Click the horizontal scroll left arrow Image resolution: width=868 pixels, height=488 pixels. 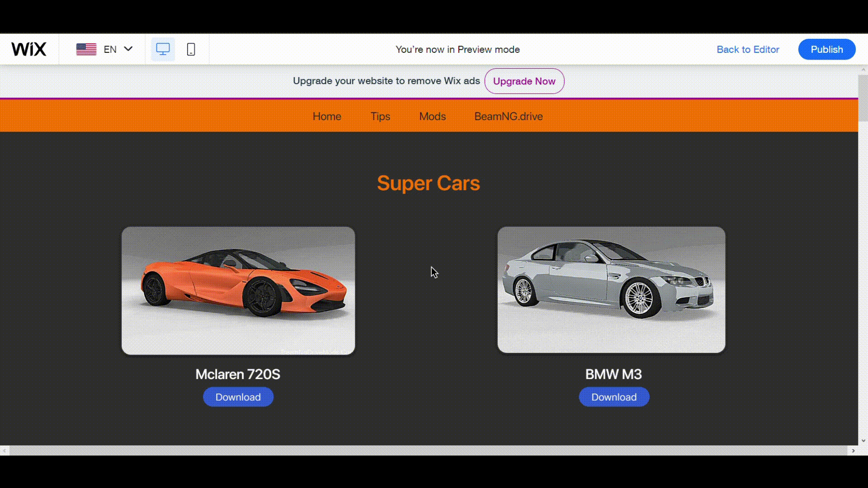pyautogui.click(x=5, y=450)
